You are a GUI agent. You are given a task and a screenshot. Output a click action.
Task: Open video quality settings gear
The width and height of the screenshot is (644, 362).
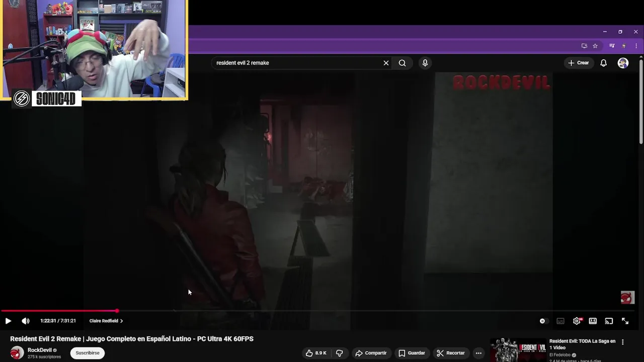[x=577, y=321]
